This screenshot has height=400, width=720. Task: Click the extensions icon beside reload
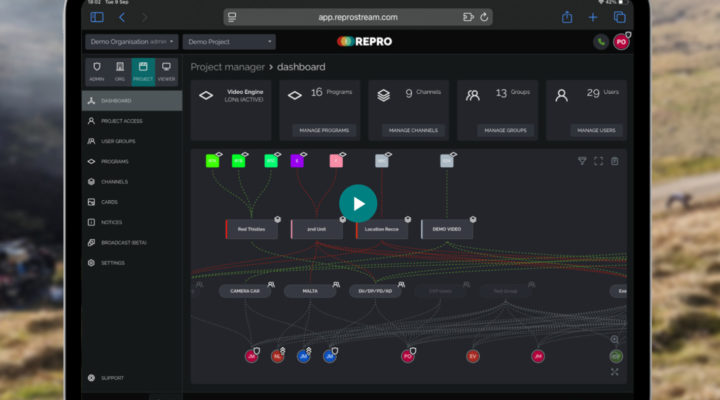(468, 17)
